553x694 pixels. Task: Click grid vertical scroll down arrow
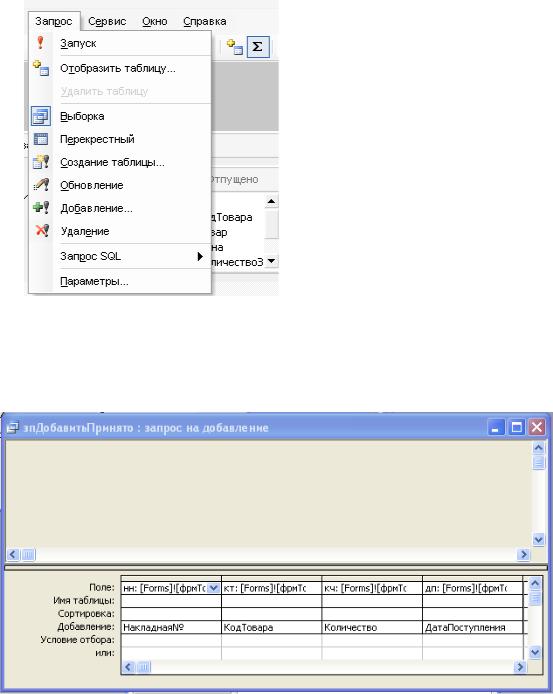point(535,652)
